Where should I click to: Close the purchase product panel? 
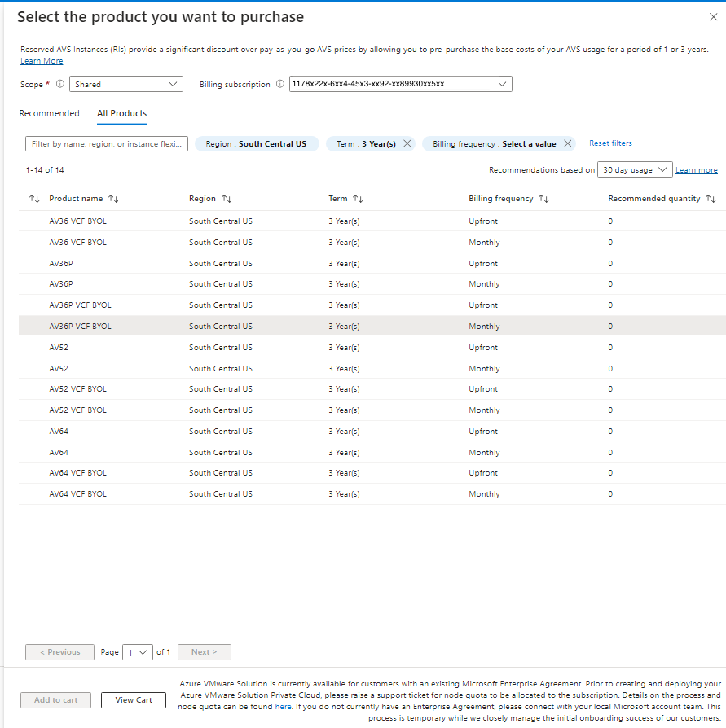tap(714, 17)
